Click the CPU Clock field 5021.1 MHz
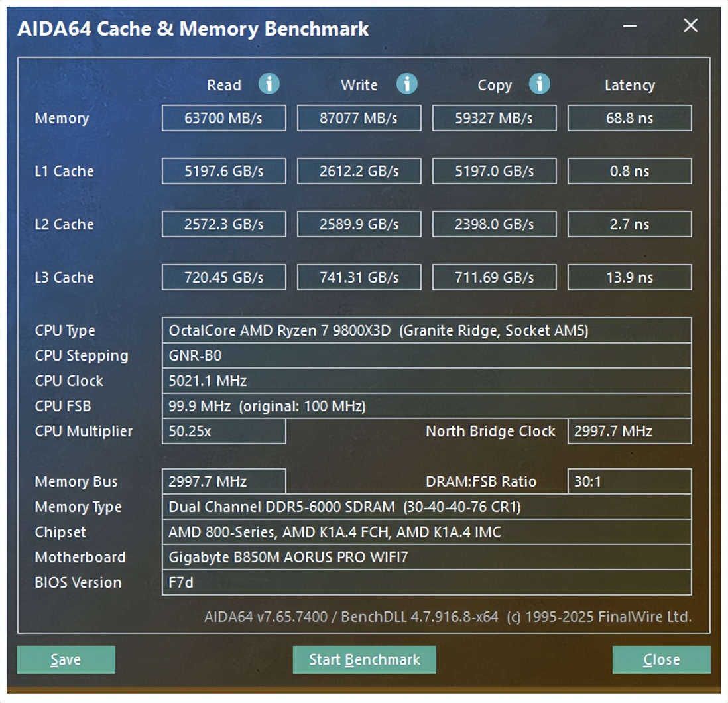 pyautogui.click(x=427, y=381)
